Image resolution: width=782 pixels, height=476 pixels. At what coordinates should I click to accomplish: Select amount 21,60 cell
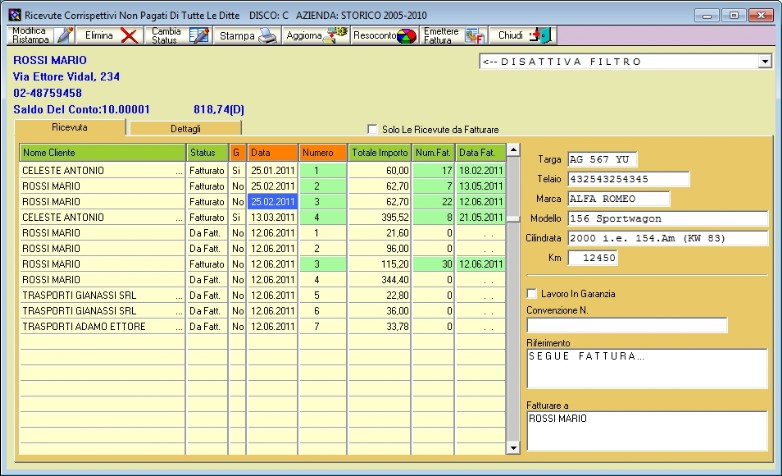click(380, 233)
